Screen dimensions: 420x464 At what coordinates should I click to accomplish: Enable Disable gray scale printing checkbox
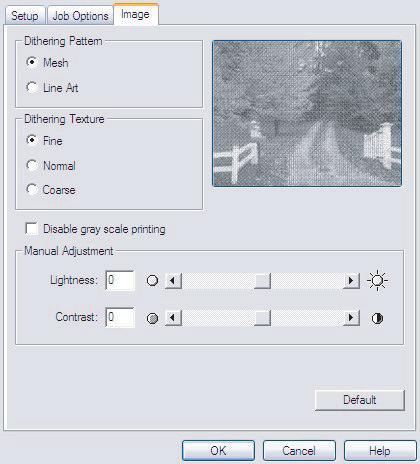point(32,229)
